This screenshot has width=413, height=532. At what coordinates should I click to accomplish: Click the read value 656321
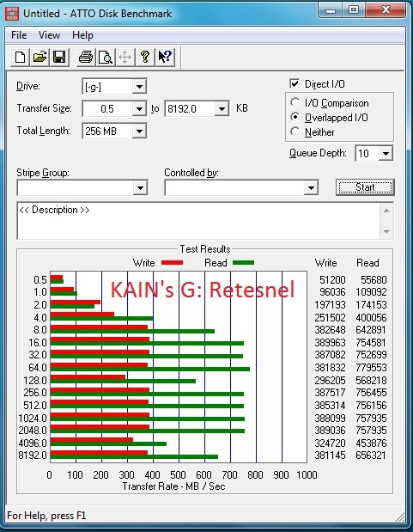(371, 456)
